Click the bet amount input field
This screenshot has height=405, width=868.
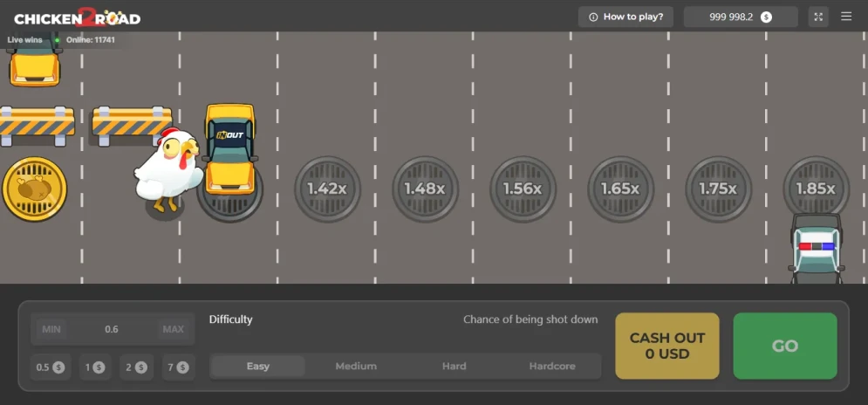[x=112, y=329]
